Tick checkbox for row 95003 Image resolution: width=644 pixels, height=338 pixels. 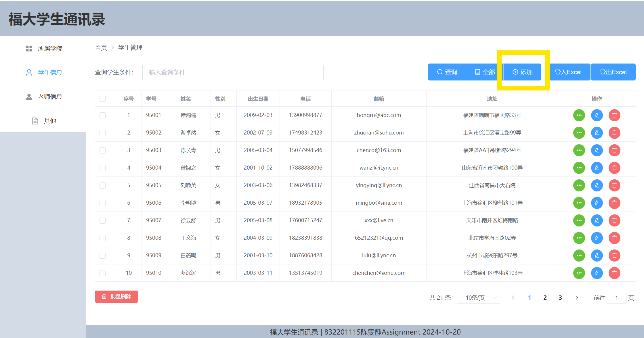(x=102, y=150)
